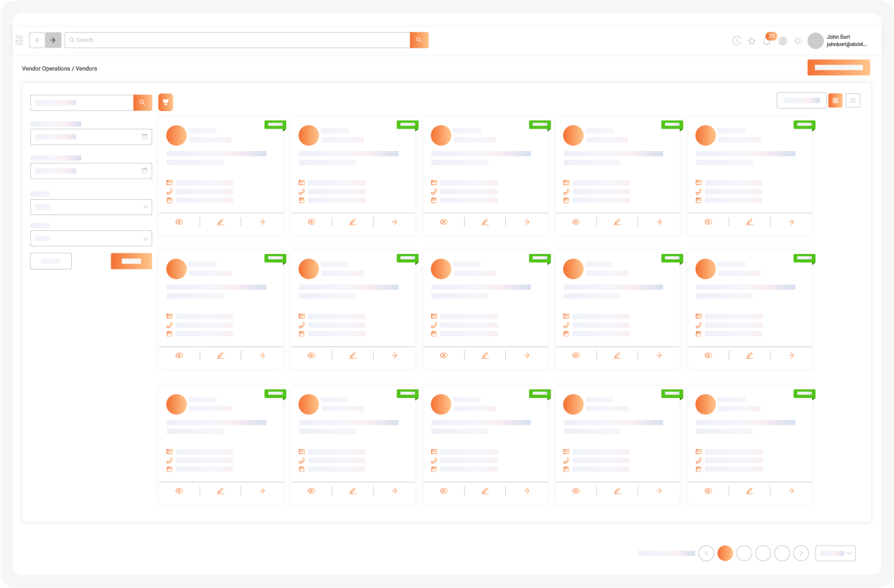Switch to grid card view
894x588 pixels.
click(x=835, y=100)
